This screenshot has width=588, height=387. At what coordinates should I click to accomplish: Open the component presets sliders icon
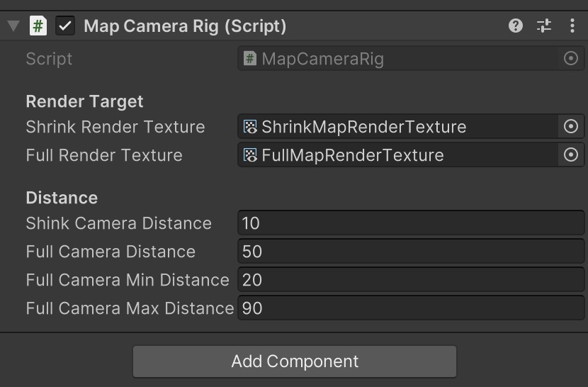coord(544,26)
